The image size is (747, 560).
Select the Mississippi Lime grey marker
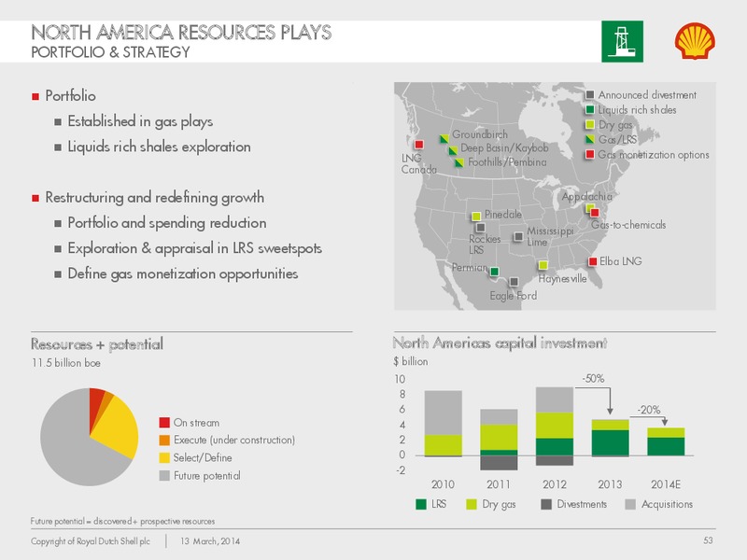518,237
